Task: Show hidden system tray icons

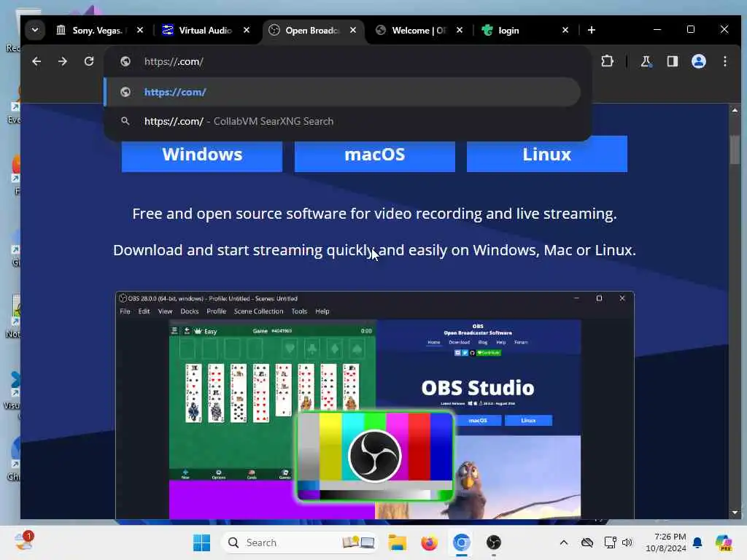Action: coord(564,542)
